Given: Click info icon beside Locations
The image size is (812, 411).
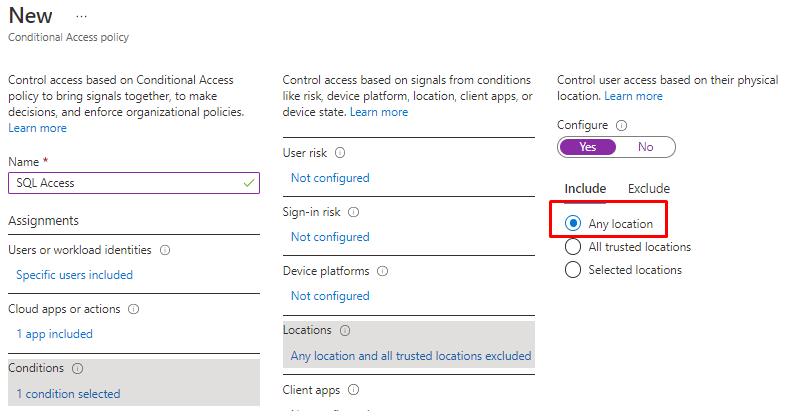Looking at the screenshot, I should click(345, 330).
